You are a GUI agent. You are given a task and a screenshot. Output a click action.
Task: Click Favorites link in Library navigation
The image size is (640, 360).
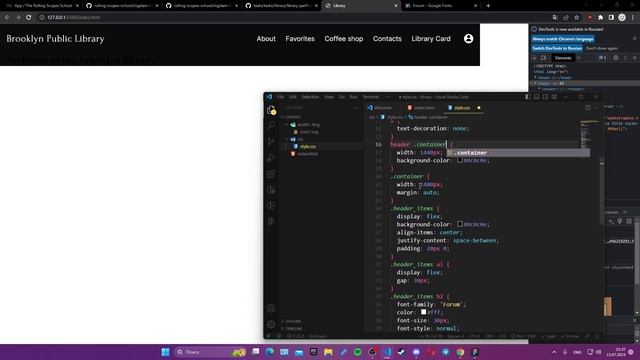tap(300, 39)
